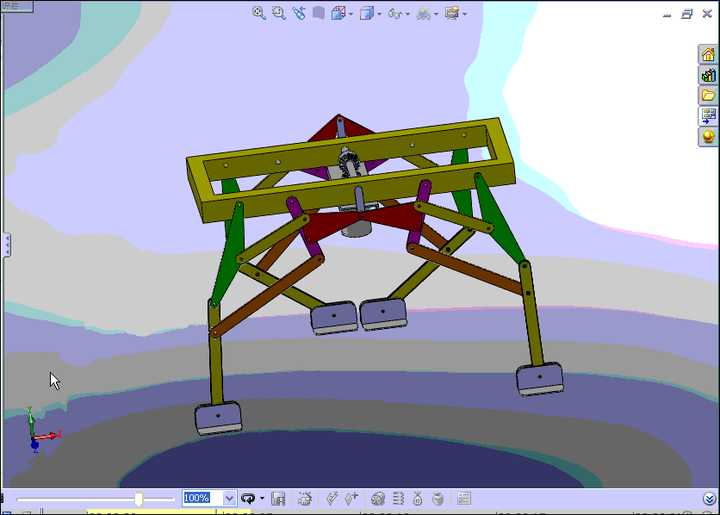Collapse the motion study panel chevron

tap(709, 498)
